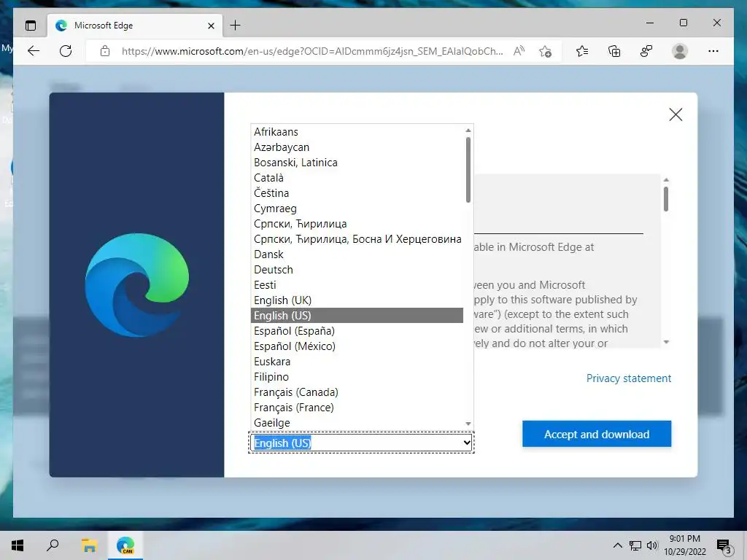
Task: Select Српски, Ћирилица option
Action: (357, 223)
